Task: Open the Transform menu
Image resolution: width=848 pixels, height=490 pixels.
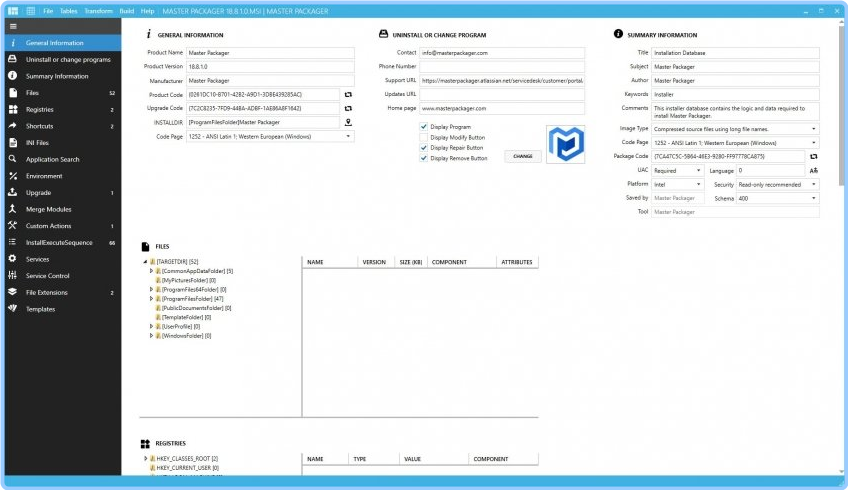Action: (98, 11)
